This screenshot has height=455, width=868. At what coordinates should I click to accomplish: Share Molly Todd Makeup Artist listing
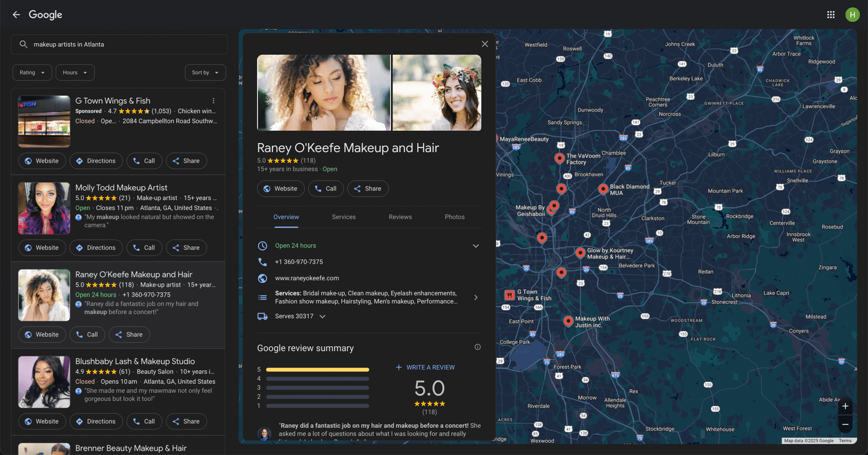point(186,248)
